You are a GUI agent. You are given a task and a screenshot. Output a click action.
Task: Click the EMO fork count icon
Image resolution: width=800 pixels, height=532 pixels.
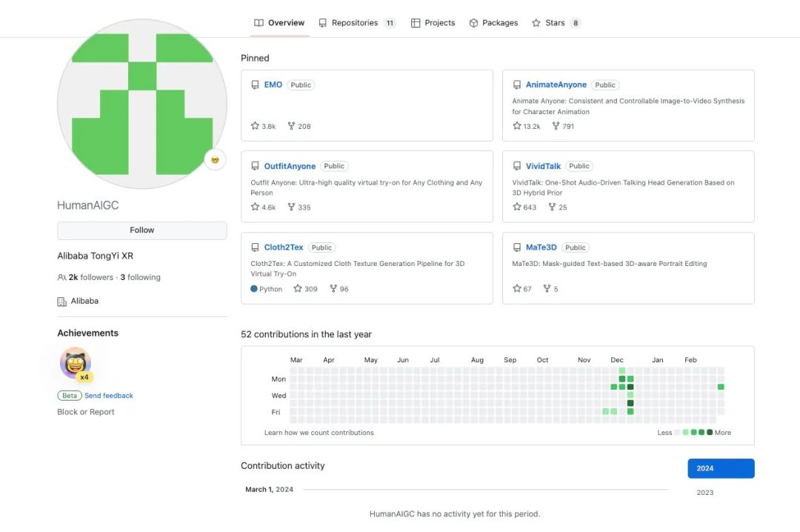point(291,126)
